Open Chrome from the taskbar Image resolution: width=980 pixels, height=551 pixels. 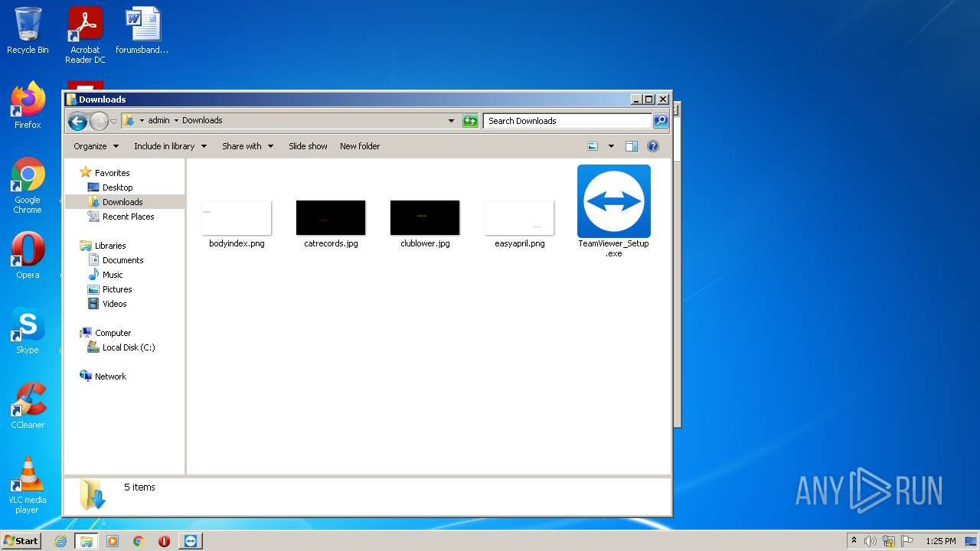[139, 541]
